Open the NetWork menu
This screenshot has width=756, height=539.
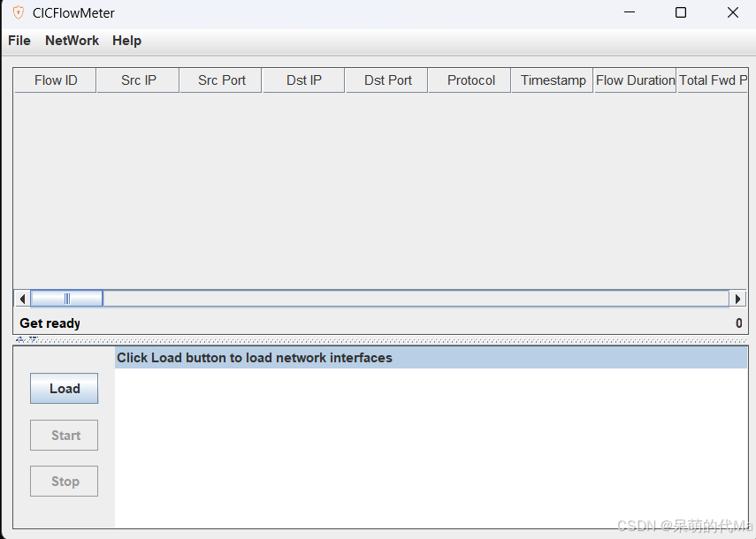(72, 41)
